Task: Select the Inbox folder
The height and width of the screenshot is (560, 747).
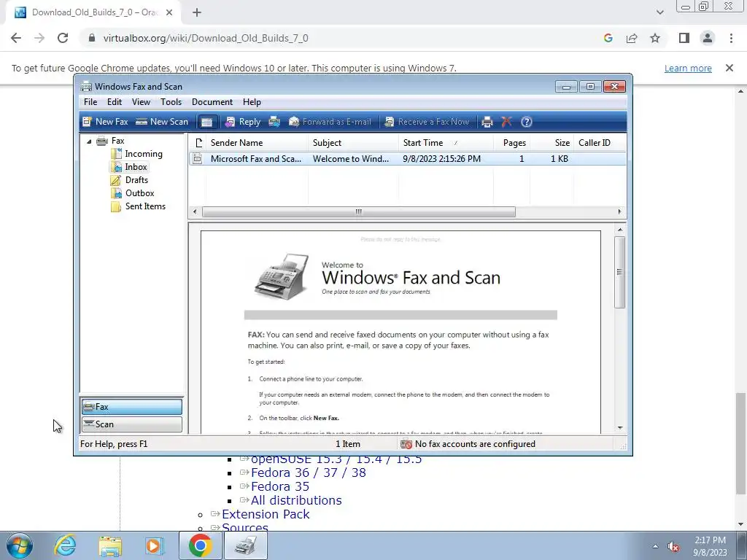Action: pos(130,167)
